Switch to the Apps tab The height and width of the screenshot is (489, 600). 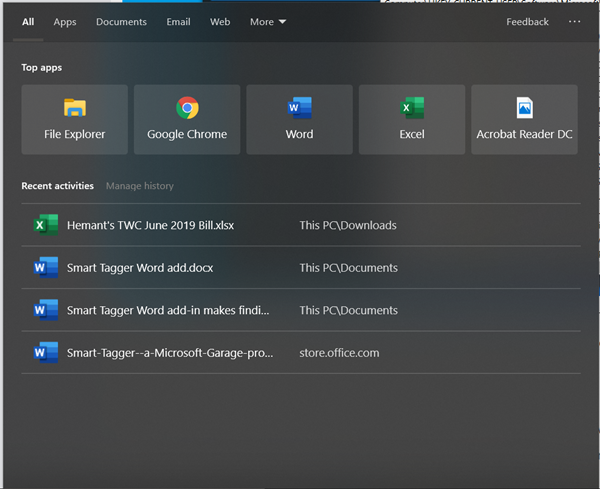pyautogui.click(x=65, y=22)
